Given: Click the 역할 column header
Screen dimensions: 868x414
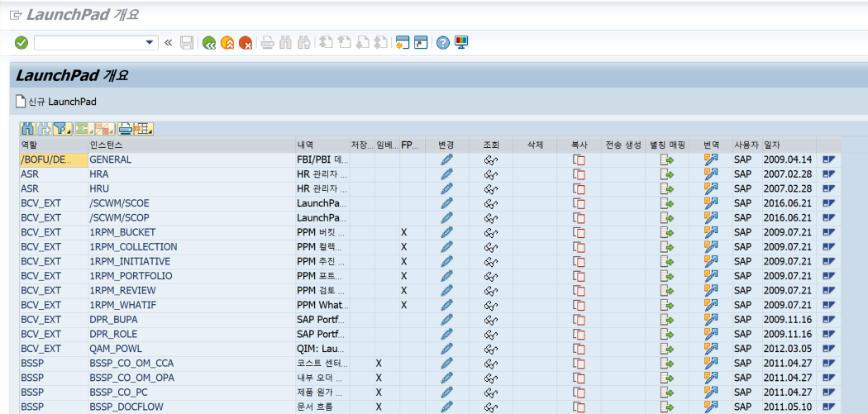Looking at the screenshot, I should click(54, 145).
